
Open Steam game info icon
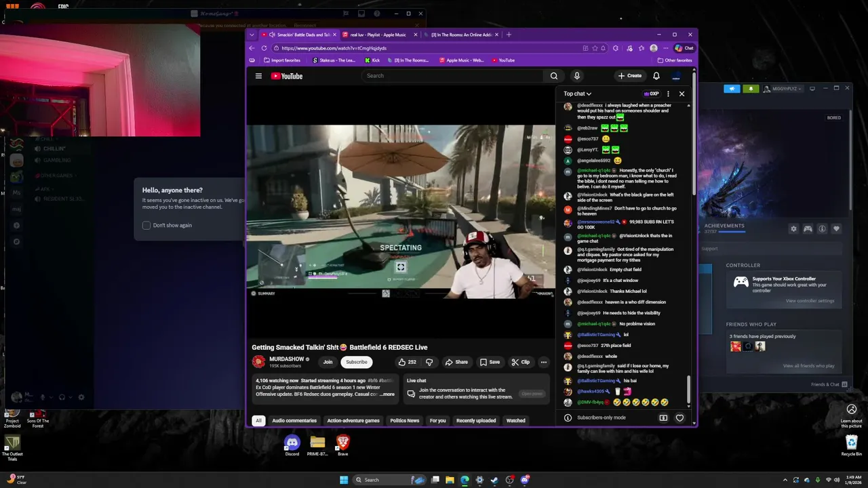[x=822, y=229]
